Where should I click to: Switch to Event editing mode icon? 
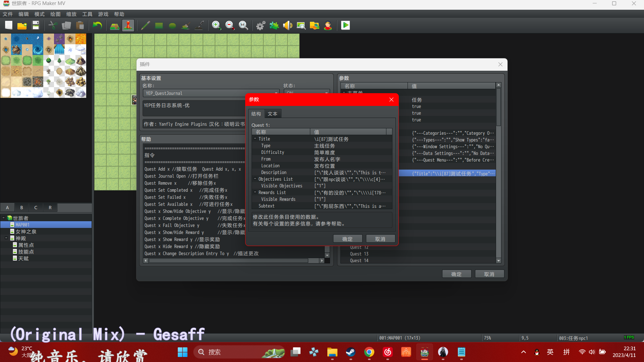(x=128, y=25)
